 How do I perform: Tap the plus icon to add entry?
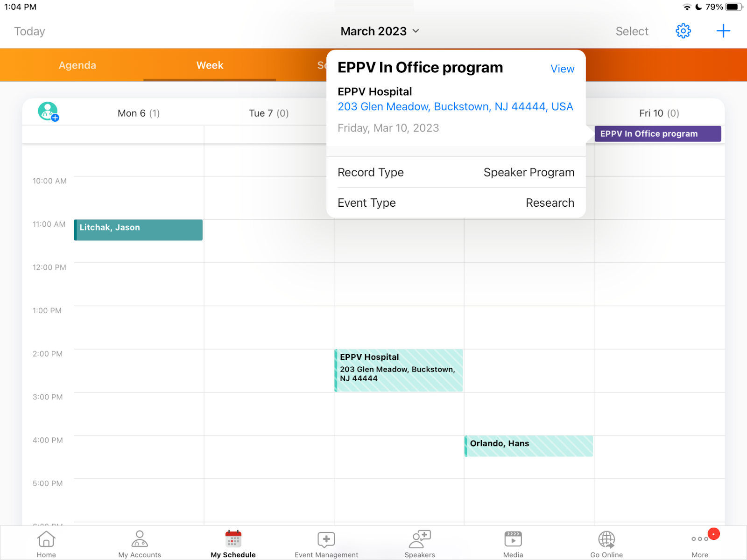click(x=723, y=31)
